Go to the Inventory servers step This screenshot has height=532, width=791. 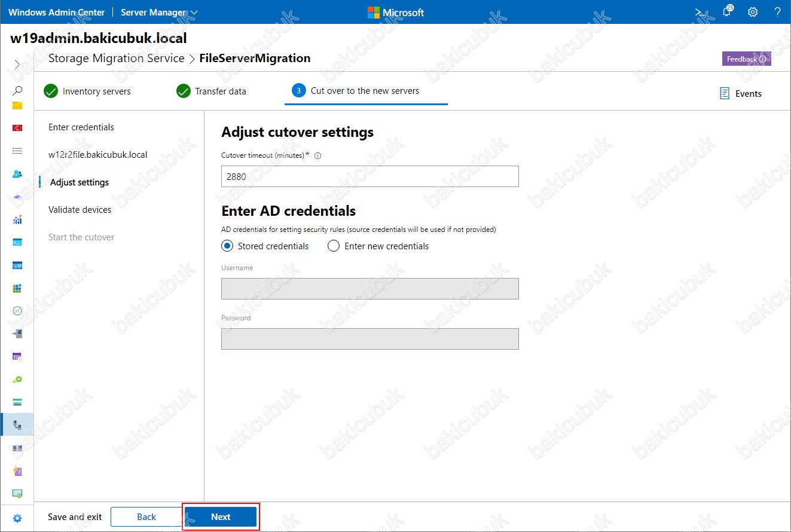click(x=87, y=91)
